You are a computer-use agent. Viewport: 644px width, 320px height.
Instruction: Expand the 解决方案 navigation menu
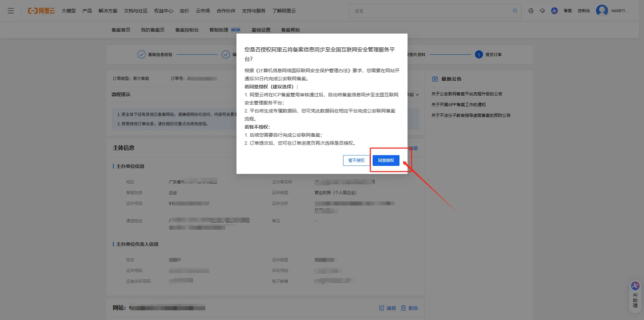(108, 11)
